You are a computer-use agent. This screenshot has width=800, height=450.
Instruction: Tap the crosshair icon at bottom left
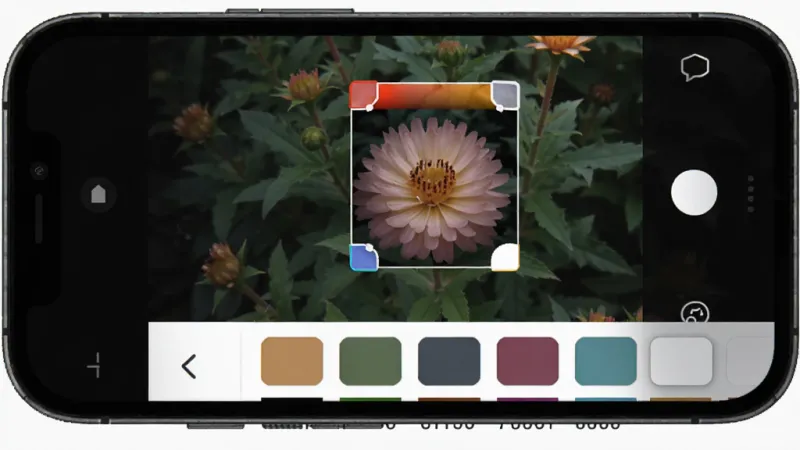[95, 365]
